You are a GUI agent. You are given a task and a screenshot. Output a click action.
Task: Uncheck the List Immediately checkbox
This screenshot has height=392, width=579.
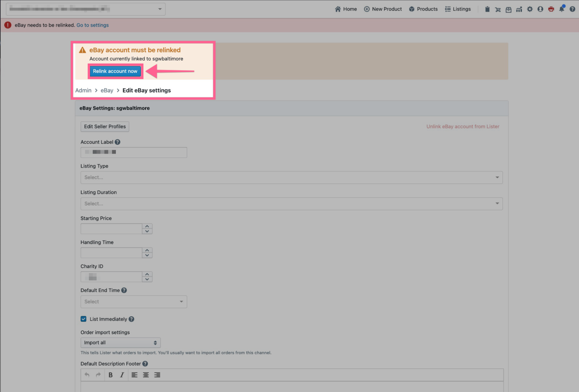pyautogui.click(x=84, y=319)
